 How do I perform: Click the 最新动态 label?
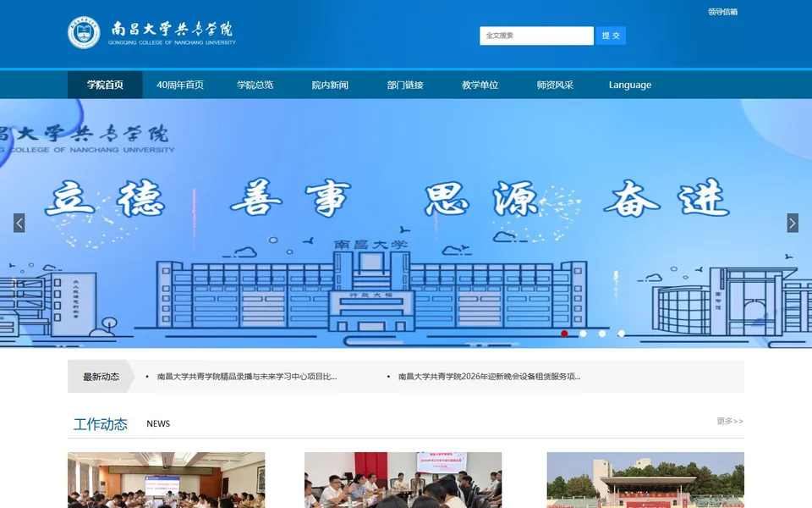click(101, 376)
